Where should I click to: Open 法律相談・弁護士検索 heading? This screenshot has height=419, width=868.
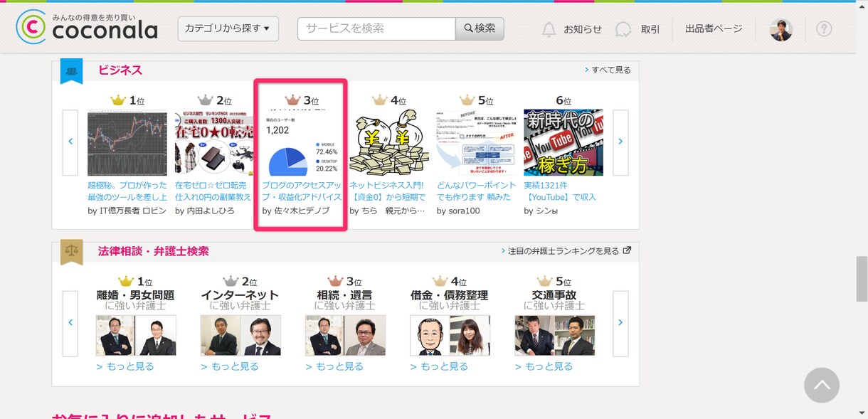154,251
